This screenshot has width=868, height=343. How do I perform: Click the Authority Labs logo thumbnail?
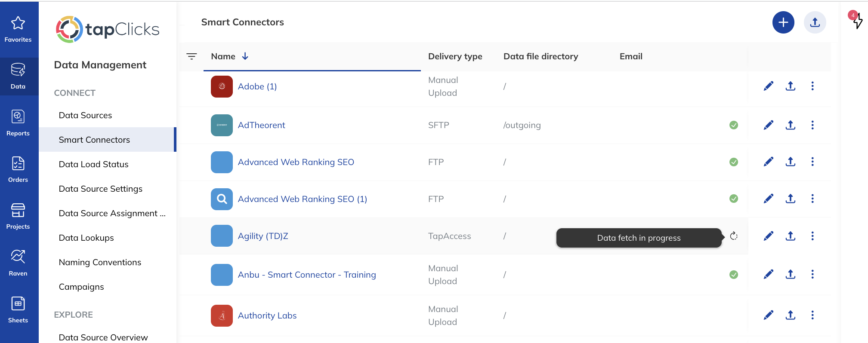click(x=222, y=315)
